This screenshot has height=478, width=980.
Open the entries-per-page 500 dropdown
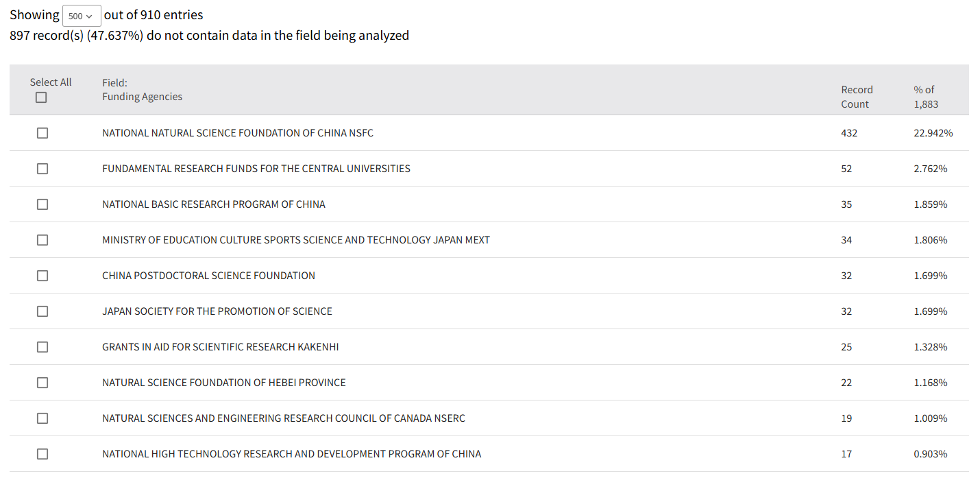(82, 16)
